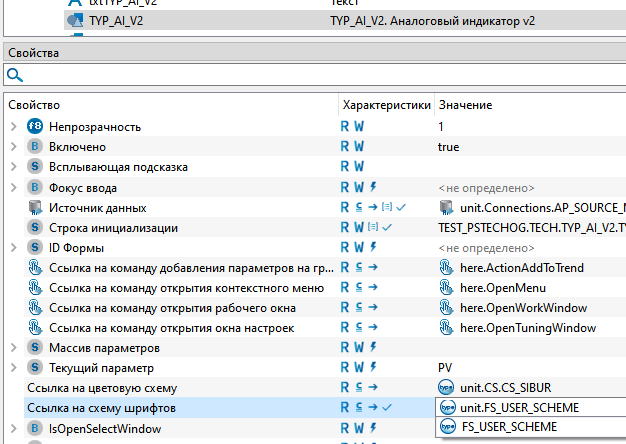Click the magnifier search icon in Свойства panel

(13, 75)
